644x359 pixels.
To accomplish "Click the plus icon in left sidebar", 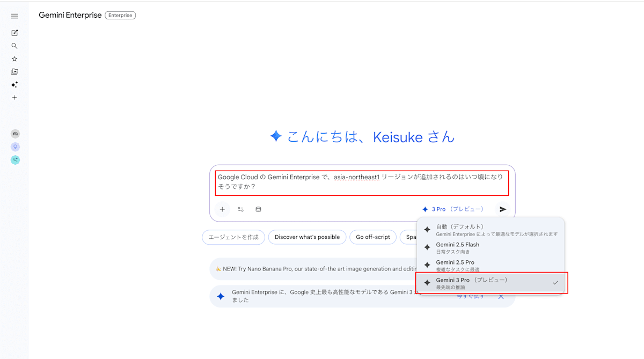I will tap(14, 98).
